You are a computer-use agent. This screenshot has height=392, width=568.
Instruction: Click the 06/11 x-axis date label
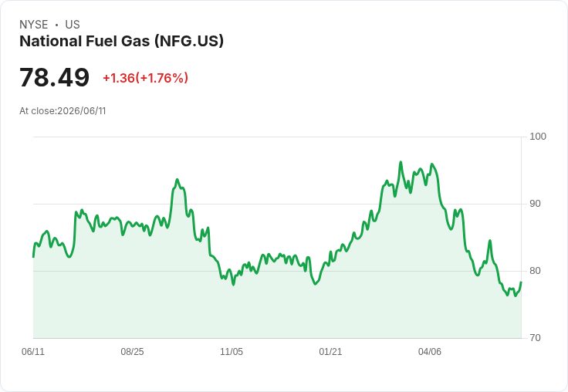[33, 352]
